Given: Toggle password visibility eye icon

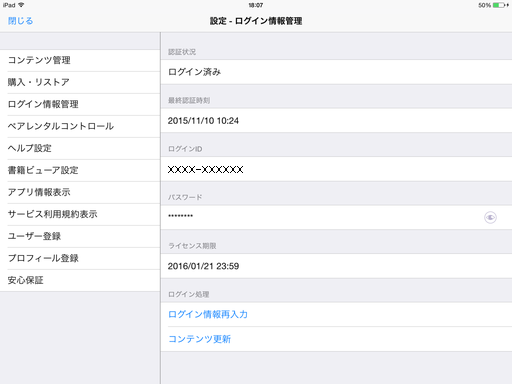Looking at the screenshot, I should coord(490,217).
